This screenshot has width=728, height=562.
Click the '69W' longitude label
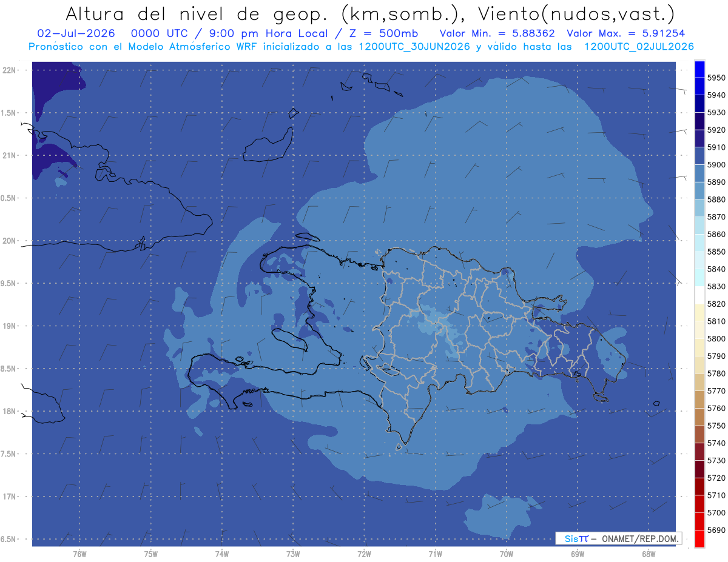(578, 555)
